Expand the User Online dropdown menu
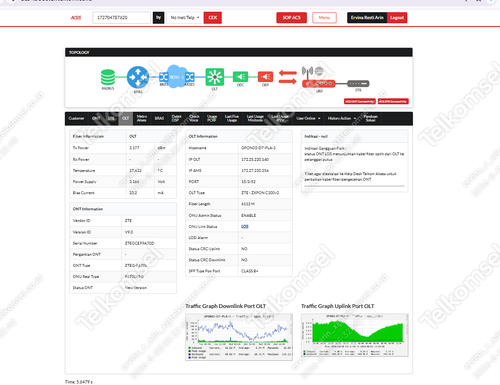This screenshot has width=500, height=385. [x=308, y=118]
